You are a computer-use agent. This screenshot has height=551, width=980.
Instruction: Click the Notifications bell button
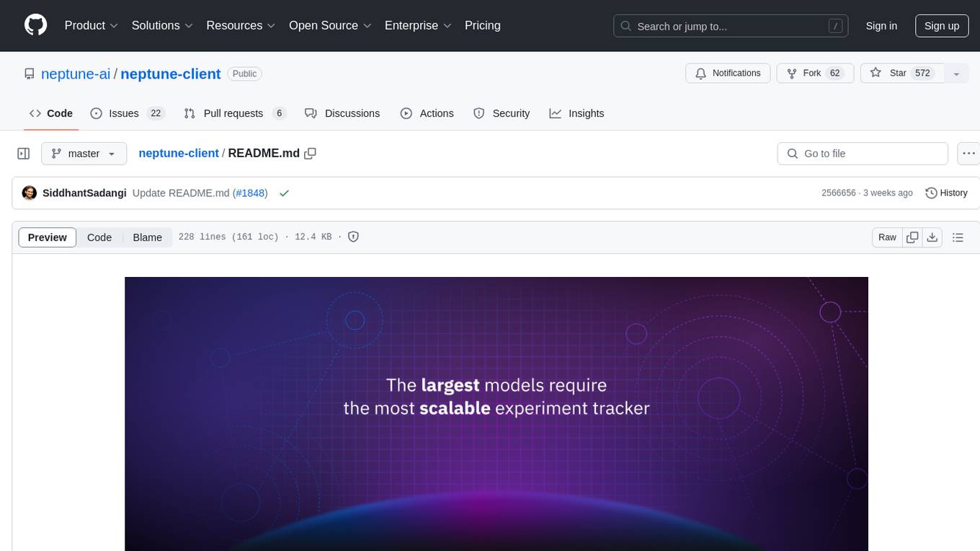tap(728, 74)
